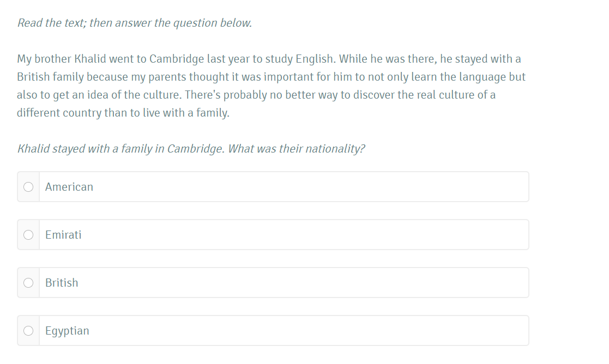This screenshot has height=364, width=609.
Task: Click empty area inside the American option box
Action: [x=311, y=187]
